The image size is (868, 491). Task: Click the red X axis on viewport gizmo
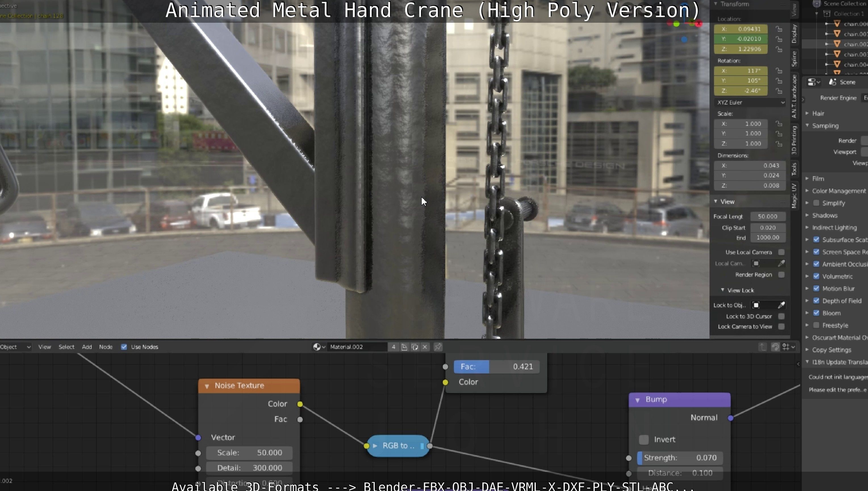coord(698,23)
